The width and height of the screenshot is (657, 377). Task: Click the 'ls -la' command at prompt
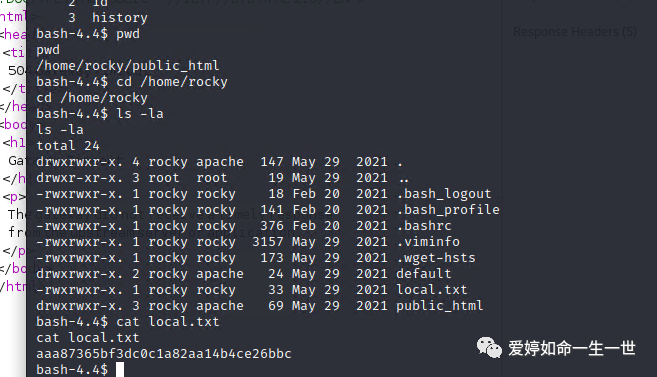tap(140, 114)
